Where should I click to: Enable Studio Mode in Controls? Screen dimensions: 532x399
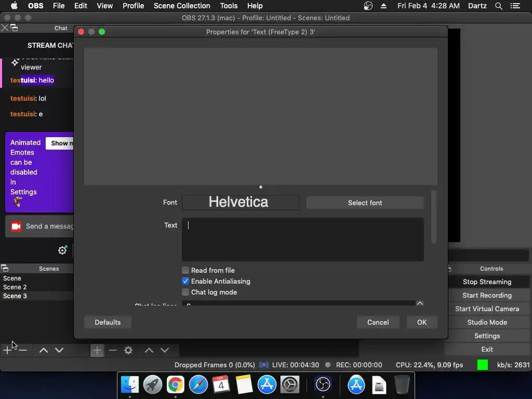(487, 322)
